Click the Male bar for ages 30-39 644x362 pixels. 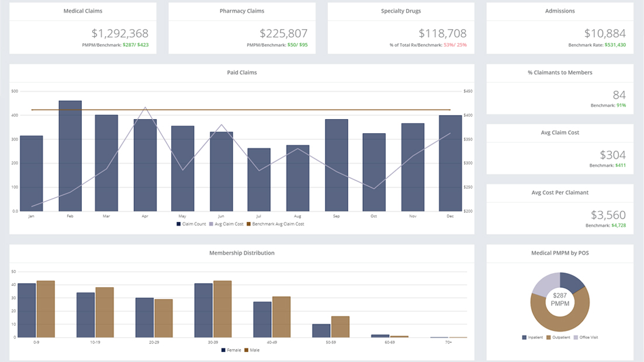click(x=222, y=309)
